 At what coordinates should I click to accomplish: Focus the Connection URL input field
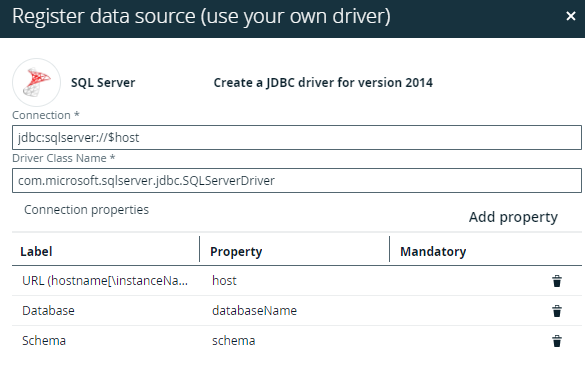coord(297,138)
